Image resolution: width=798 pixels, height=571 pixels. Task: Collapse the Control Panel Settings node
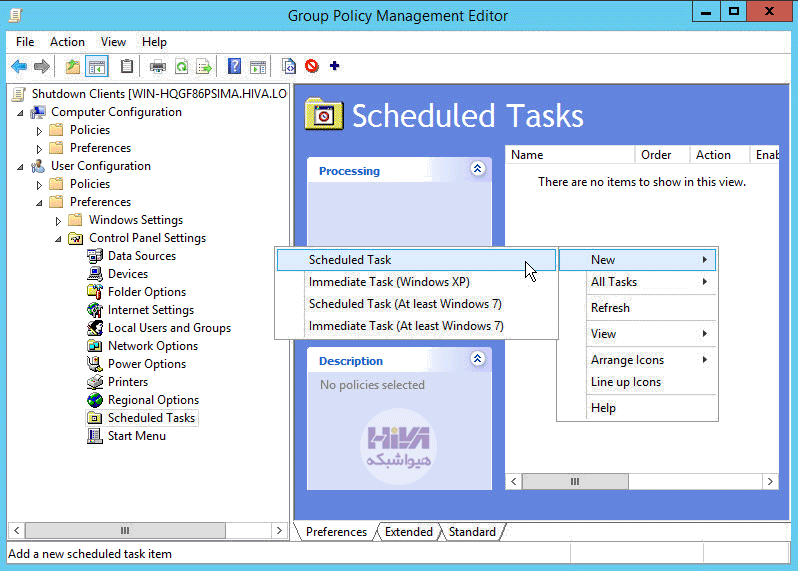click(x=58, y=239)
